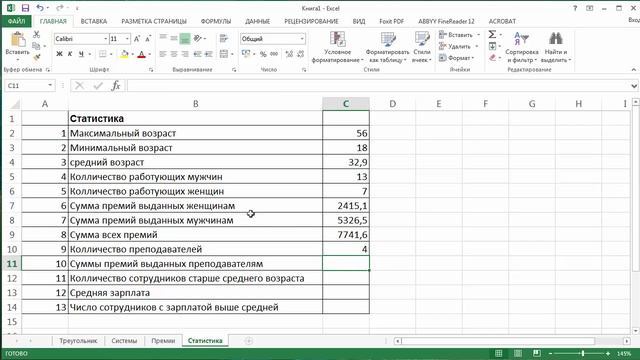
Task: Click in the formula bar
Action: coord(378,86)
